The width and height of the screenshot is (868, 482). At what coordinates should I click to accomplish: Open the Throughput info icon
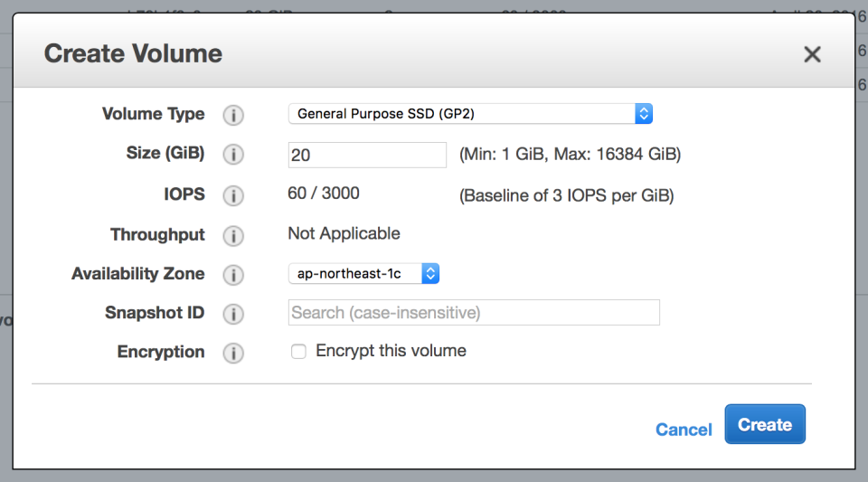pyautogui.click(x=233, y=235)
